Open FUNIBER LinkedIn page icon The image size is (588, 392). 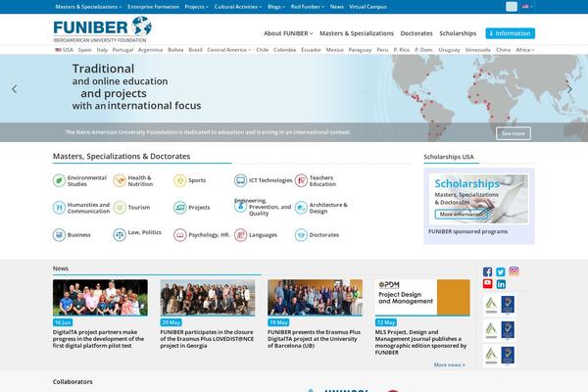501,284
